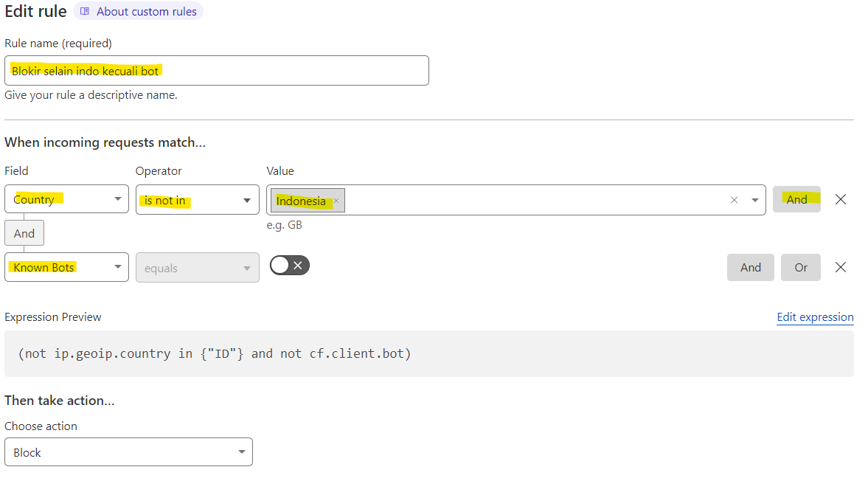Open the Country field dropdown

(x=66, y=198)
